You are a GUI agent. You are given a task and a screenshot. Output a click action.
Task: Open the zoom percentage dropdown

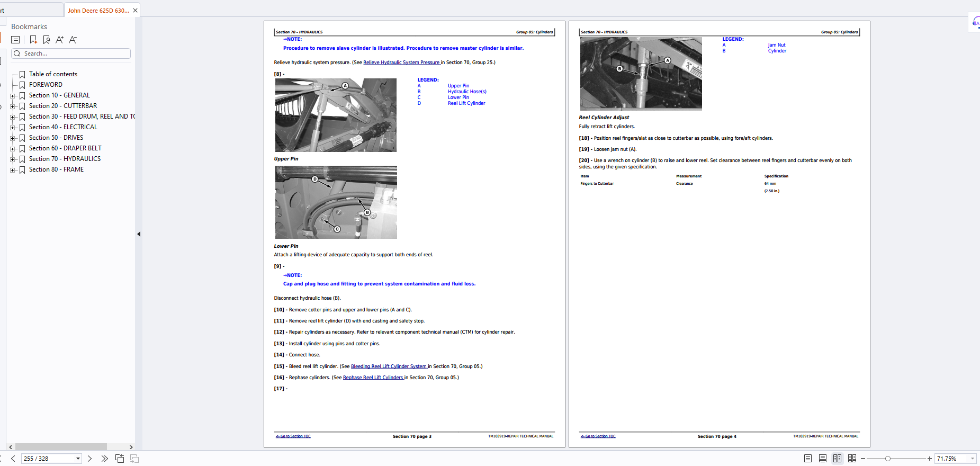tap(972, 459)
